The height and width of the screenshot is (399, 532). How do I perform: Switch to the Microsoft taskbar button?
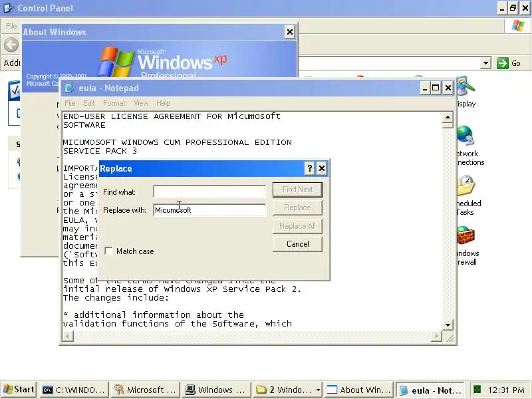coord(145,390)
